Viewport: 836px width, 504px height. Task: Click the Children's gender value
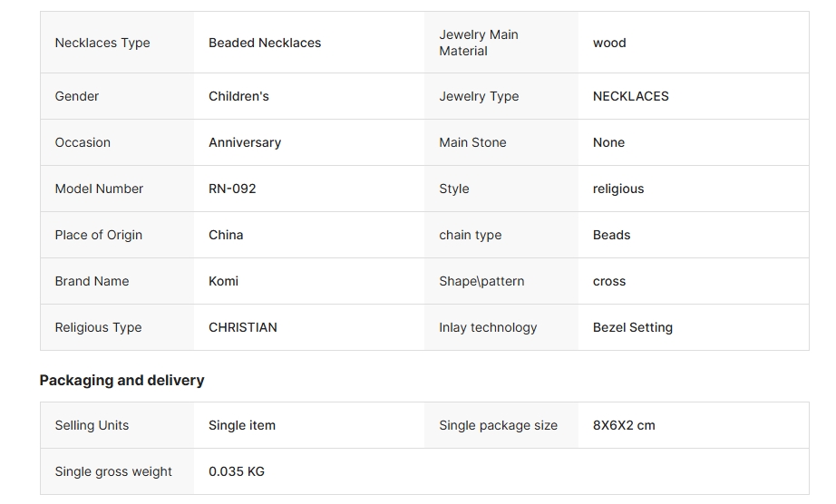238,96
